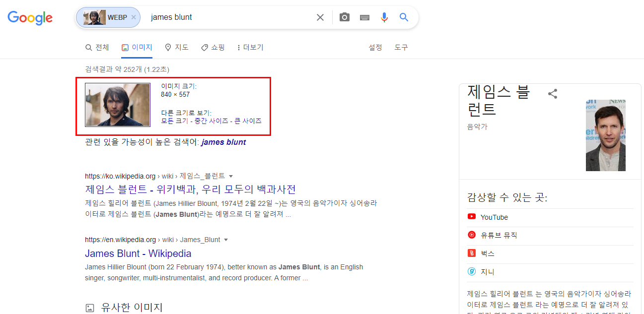Open 제임스 블런트 - 위키백과 result

(191, 189)
